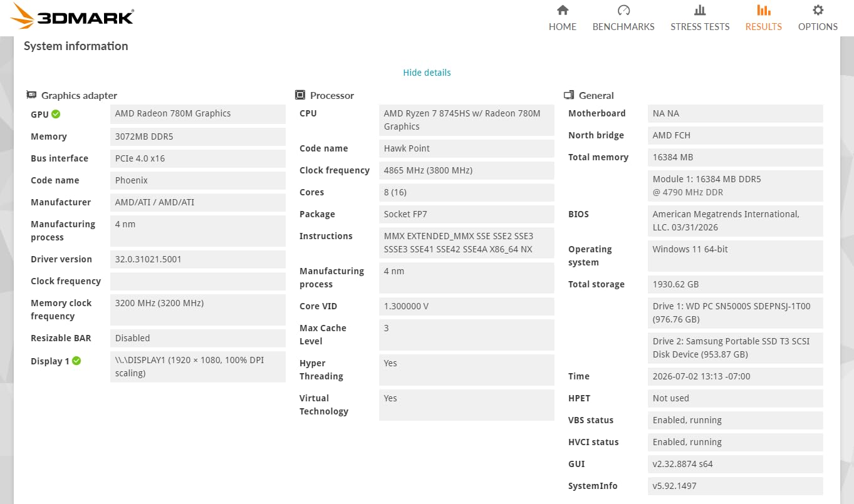The image size is (854, 504).
Task: Click the Graphics adapter section title
Action: 79,96
